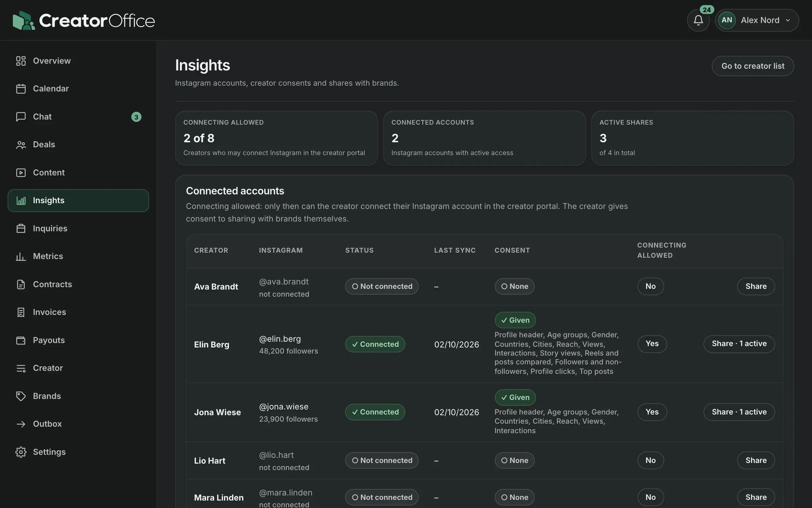This screenshot has height=508, width=812.
Task: Open Settings in the sidebar
Action: pyautogui.click(x=78, y=452)
